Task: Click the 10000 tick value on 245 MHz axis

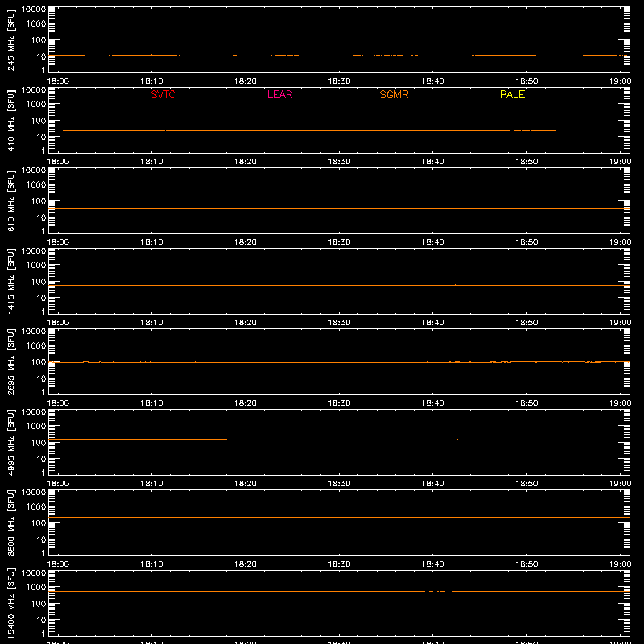Action: pos(34,10)
